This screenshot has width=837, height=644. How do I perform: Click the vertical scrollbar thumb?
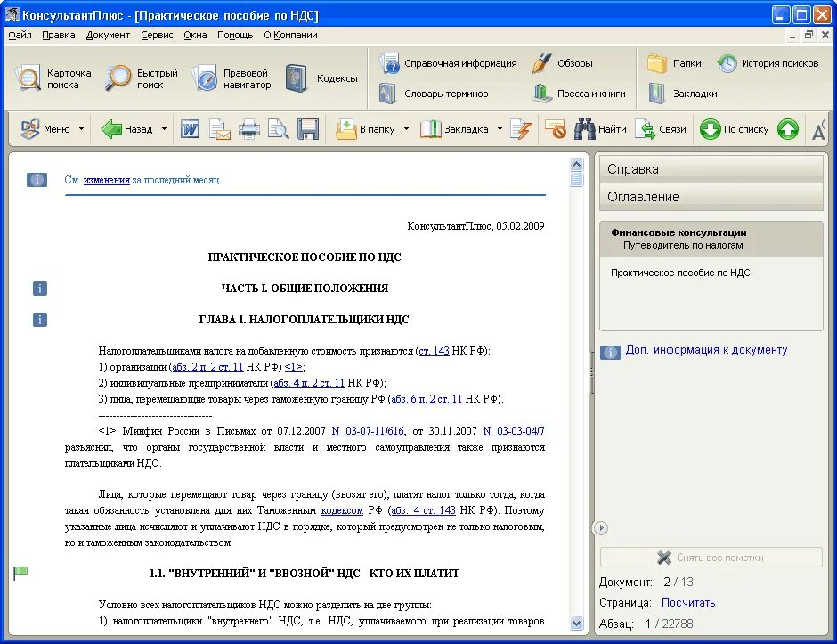tap(576, 179)
